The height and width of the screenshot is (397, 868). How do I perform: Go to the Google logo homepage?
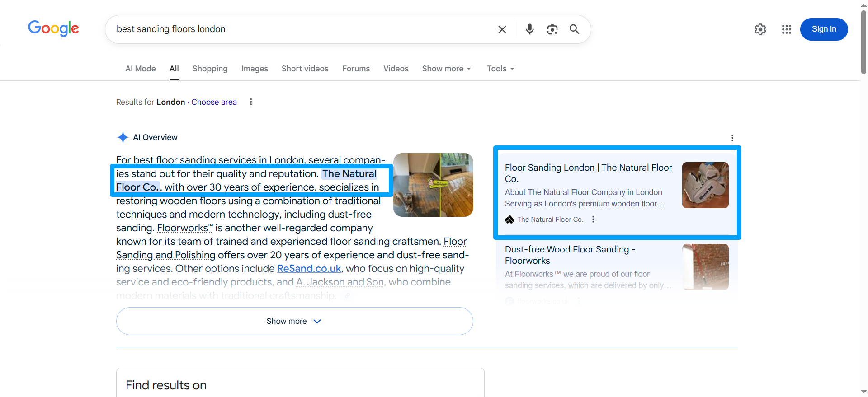53,28
